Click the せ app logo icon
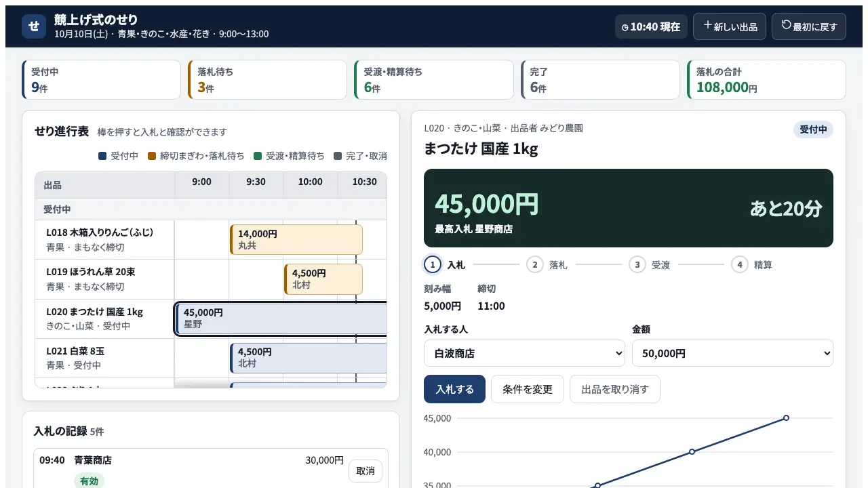 (x=34, y=26)
